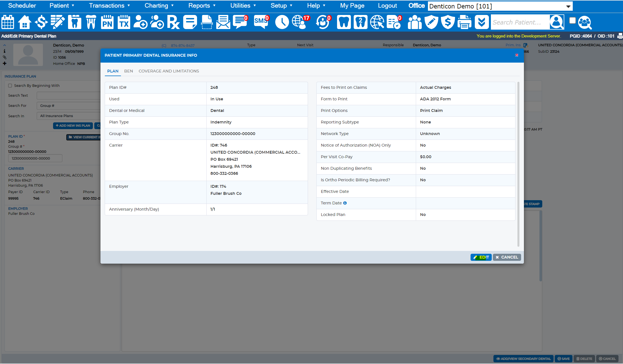
Task: Switch to the BEN tab
Action: pos(128,71)
